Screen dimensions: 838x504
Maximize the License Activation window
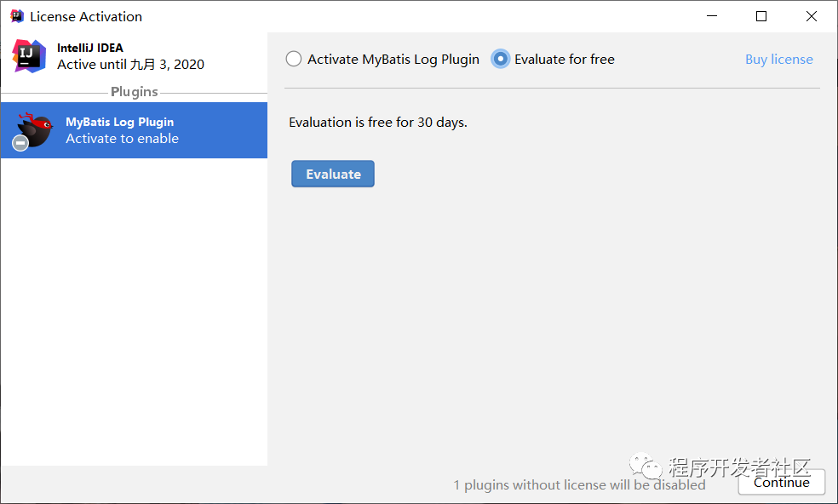[x=761, y=16]
